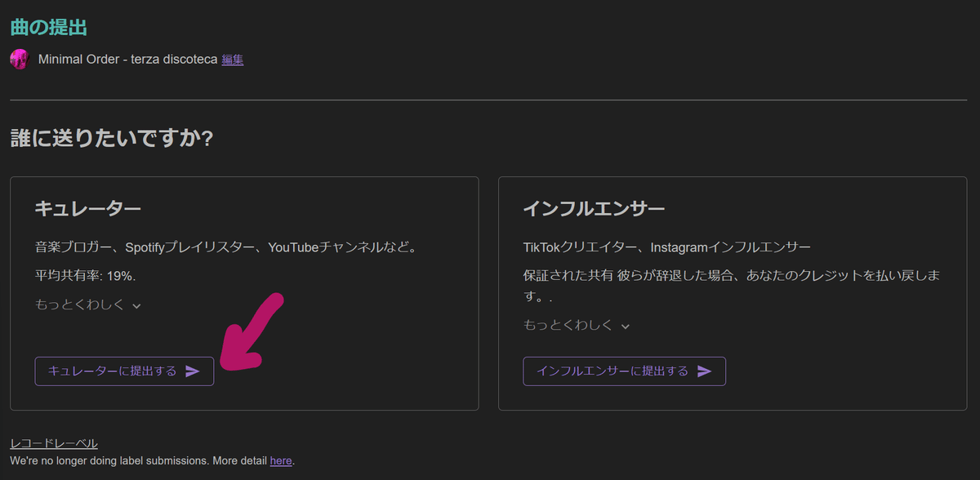Open the here link about label submissions

click(280, 460)
